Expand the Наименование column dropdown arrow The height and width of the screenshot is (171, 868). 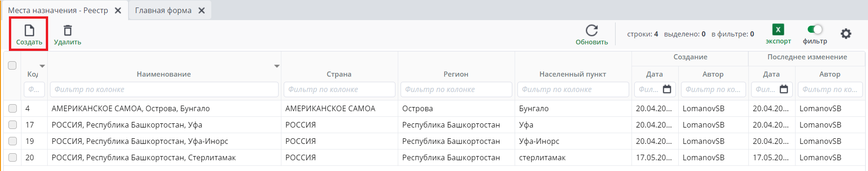coord(277,66)
